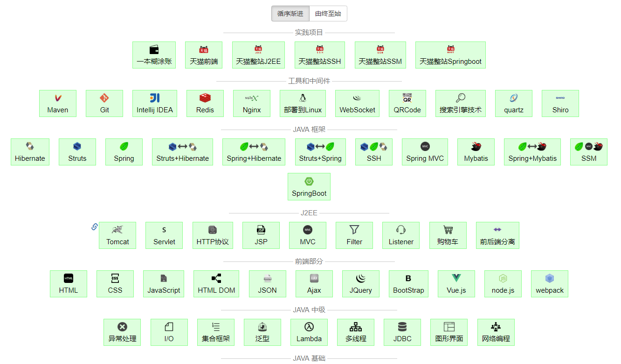Screen dimensions: 621x364
Task: Open the Shiro card
Action: point(560,103)
